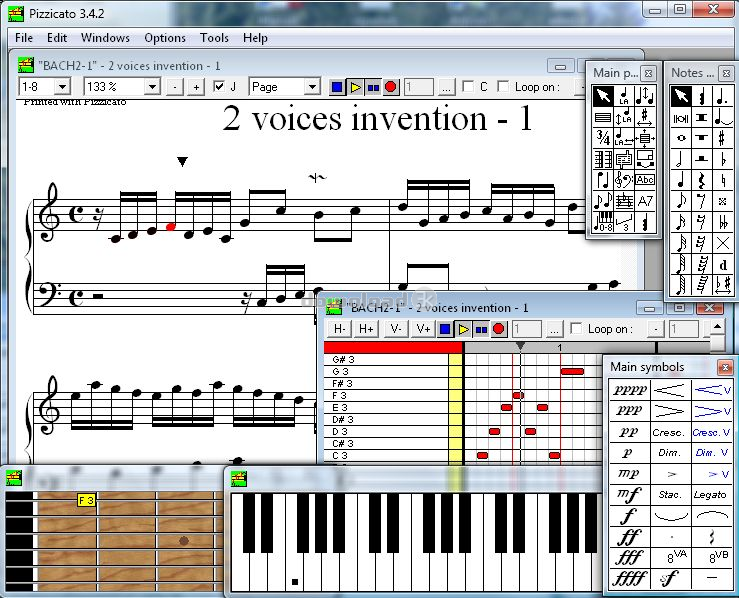The image size is (739, 598).
Task: Choose the clefs tool in Main palette
Action: coord(624,180)
